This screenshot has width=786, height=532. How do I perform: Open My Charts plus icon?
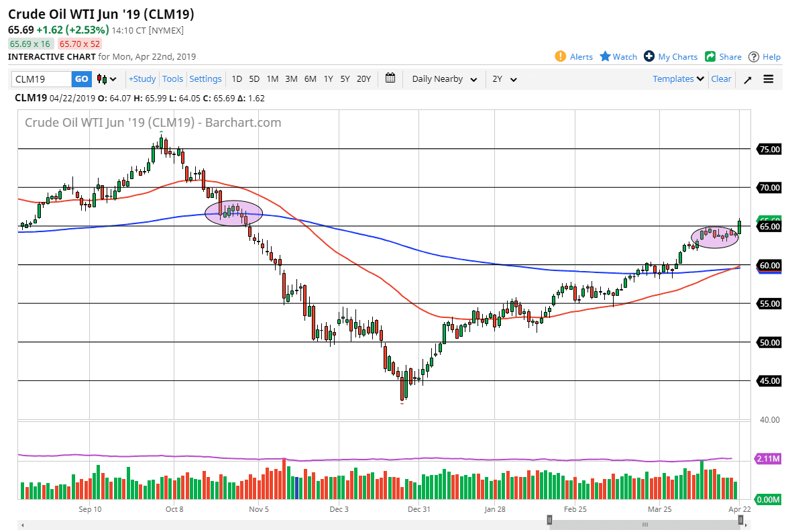click(x=649, y=56)
